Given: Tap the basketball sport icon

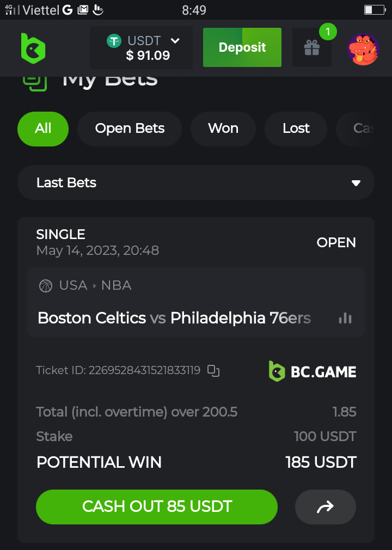Looking at the screenshot, I should click(x=46, y=286).
